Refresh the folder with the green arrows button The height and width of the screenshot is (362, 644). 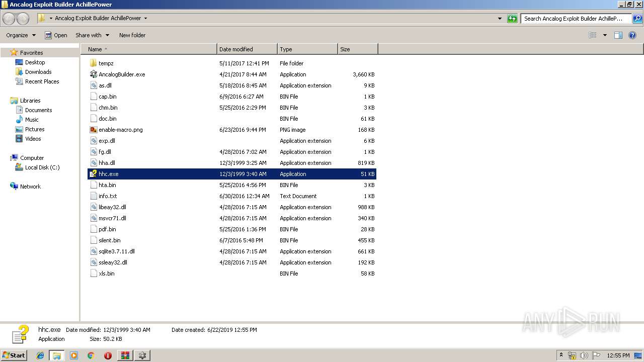pos(512,19)
